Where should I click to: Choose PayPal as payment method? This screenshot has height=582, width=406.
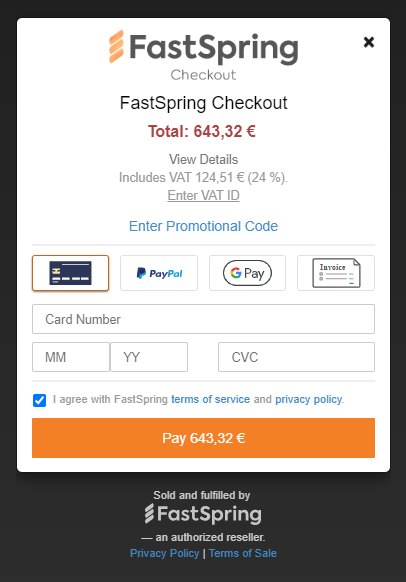[159, 273]
